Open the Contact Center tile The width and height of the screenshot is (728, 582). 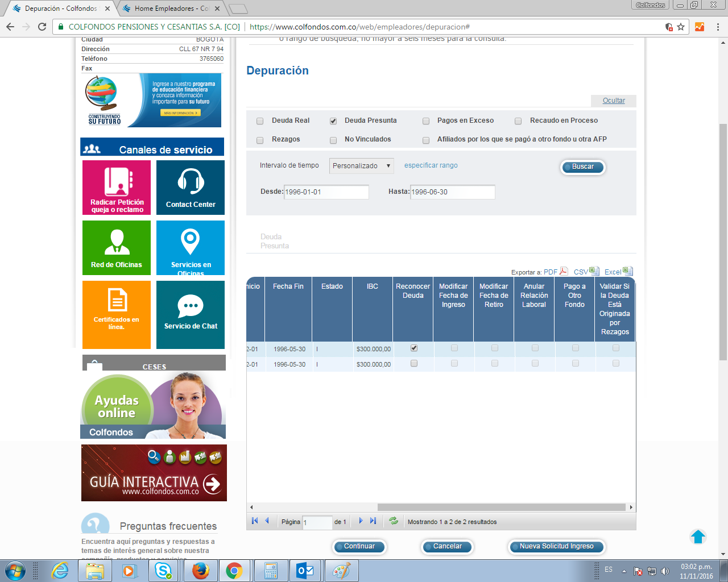[191, 188]
